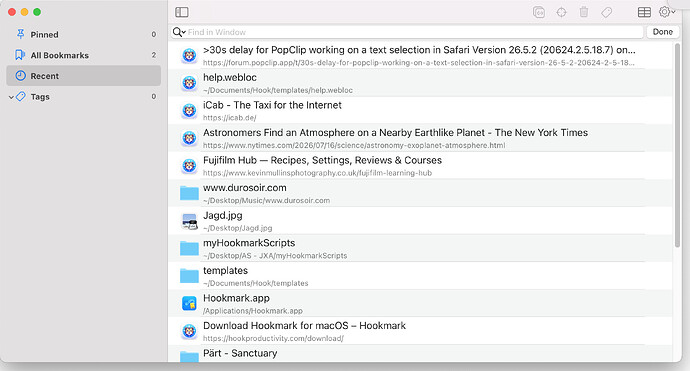Click the folder icon of www.durosoir.com
The width and height of the screenshot is (690, 371).
click(189, 193)
